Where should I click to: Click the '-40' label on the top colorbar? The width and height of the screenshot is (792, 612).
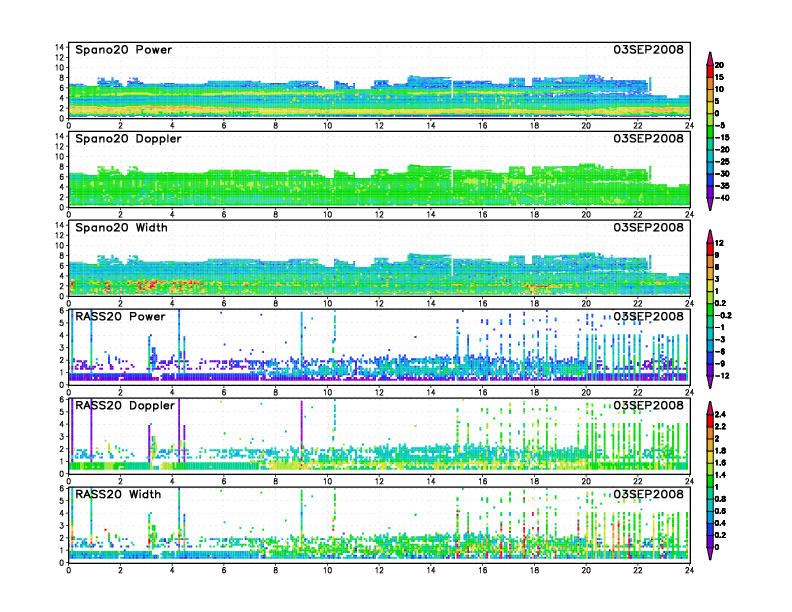[x=722, y=198]
